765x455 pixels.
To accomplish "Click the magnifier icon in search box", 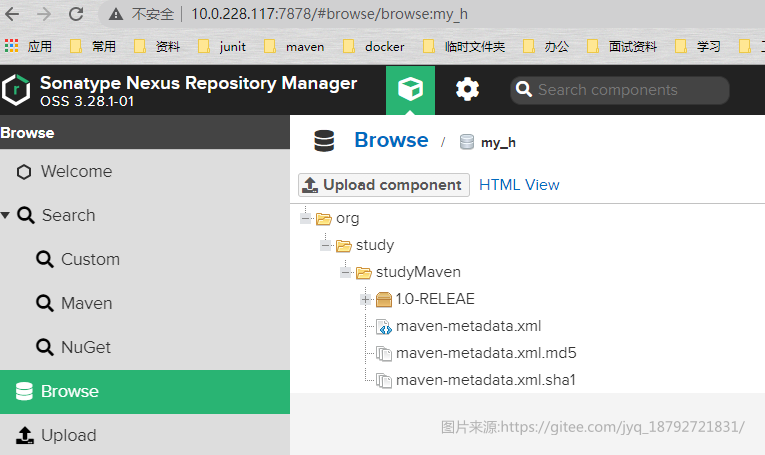I will [523, 89].
